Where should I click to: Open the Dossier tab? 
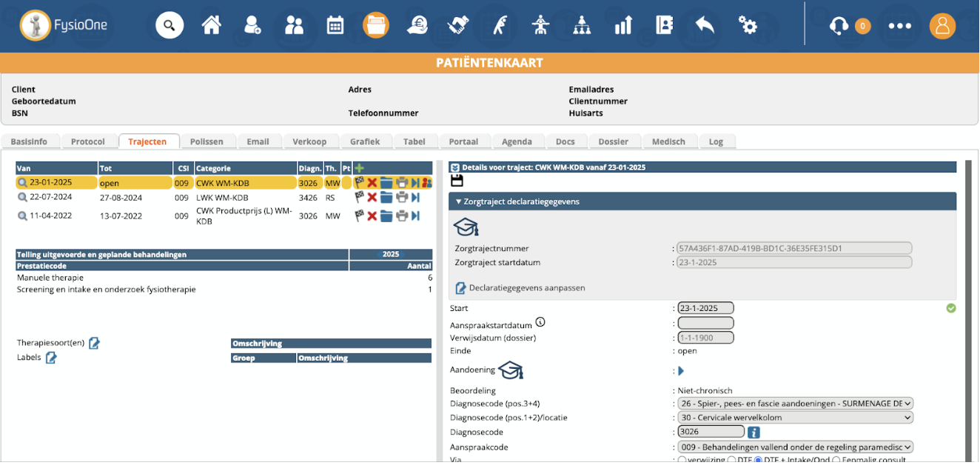click(613, 141)
